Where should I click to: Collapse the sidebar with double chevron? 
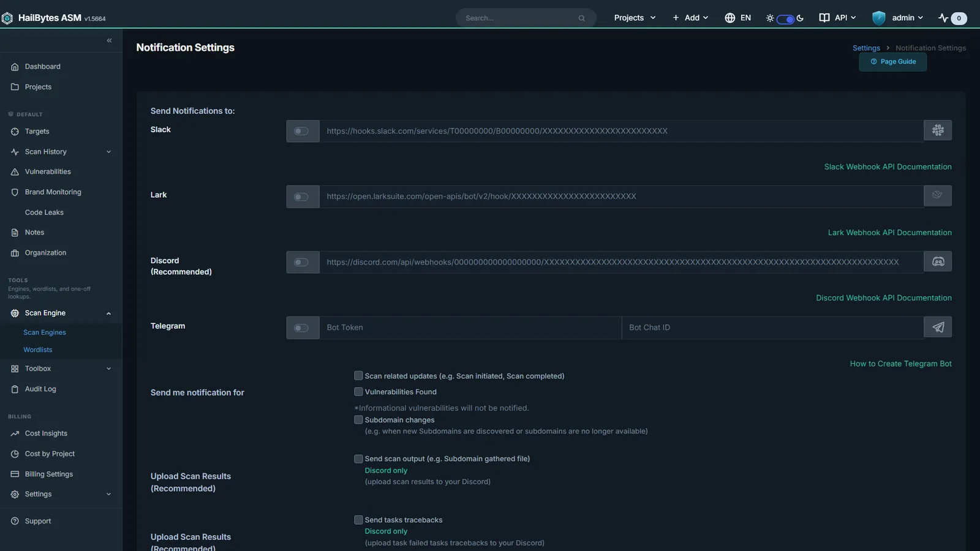109,40
